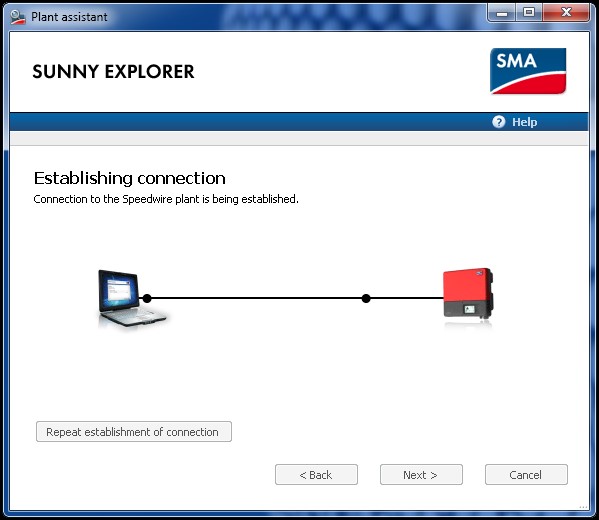Click Repeat establishment of connection button
599x520 pixels.
(134, 432)
